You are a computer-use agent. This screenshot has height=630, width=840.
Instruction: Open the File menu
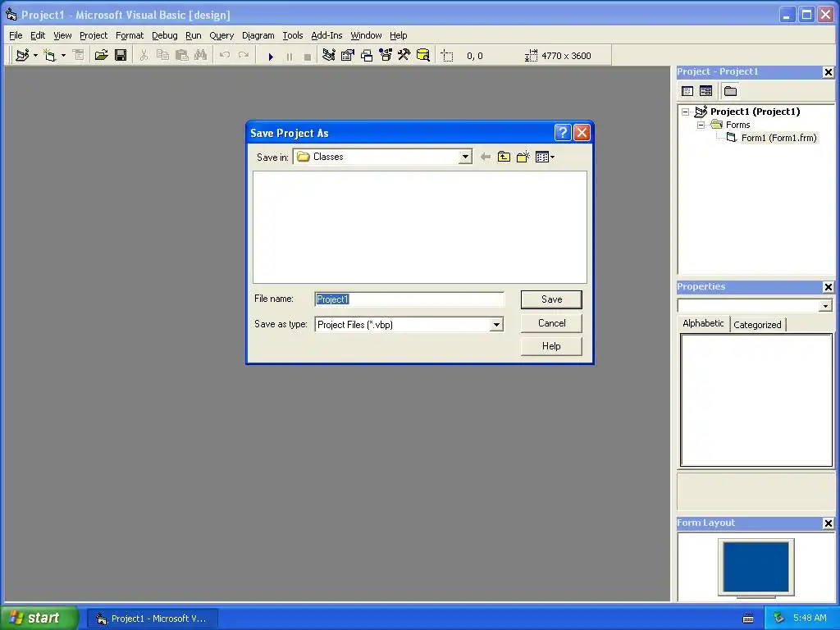[16, 35]
